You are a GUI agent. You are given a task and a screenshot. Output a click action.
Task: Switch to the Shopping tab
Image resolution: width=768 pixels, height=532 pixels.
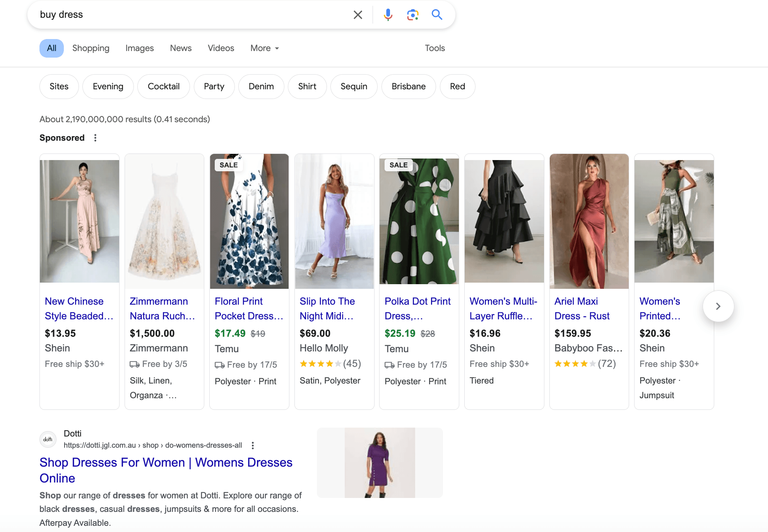[x=91, y=48]
